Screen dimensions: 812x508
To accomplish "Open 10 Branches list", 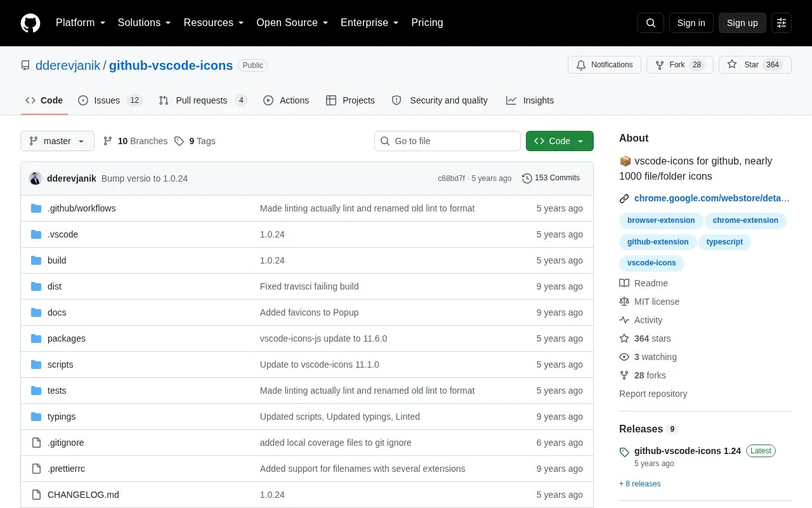I will coord(135,141).
